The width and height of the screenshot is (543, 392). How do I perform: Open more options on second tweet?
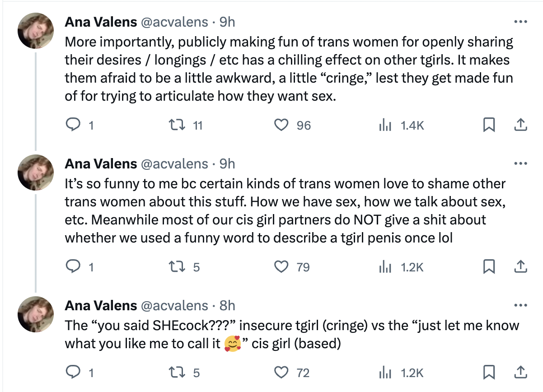coord(520,163)
